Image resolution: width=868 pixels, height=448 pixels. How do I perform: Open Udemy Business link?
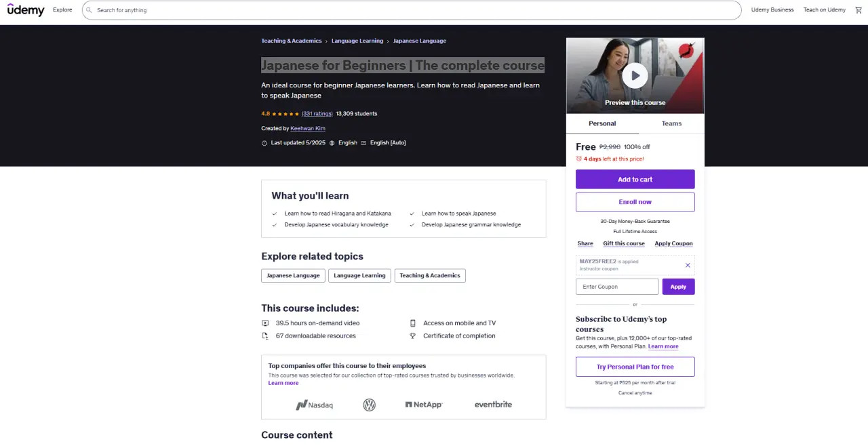[772, 10]
